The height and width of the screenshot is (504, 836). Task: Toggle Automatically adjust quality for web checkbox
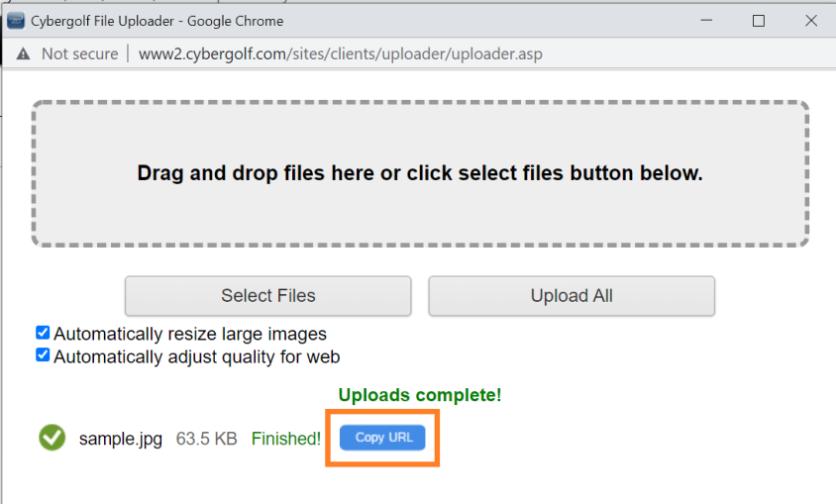click(x=43, y=355)
